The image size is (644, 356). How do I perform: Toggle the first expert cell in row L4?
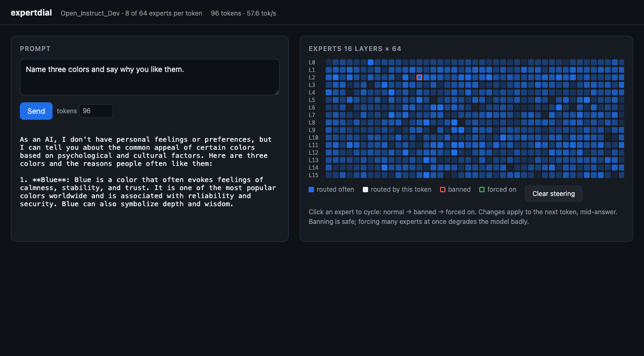point(329,92)
